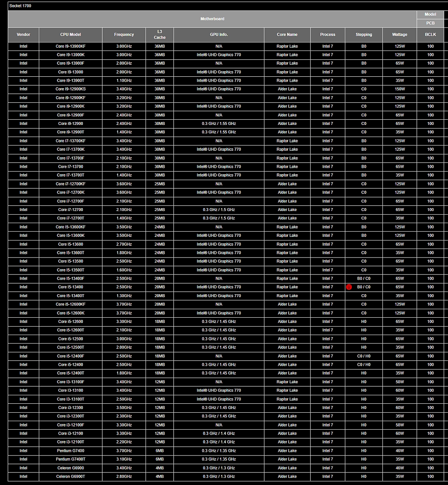Select the Core i5-13600KF cell

pos(71,227)
